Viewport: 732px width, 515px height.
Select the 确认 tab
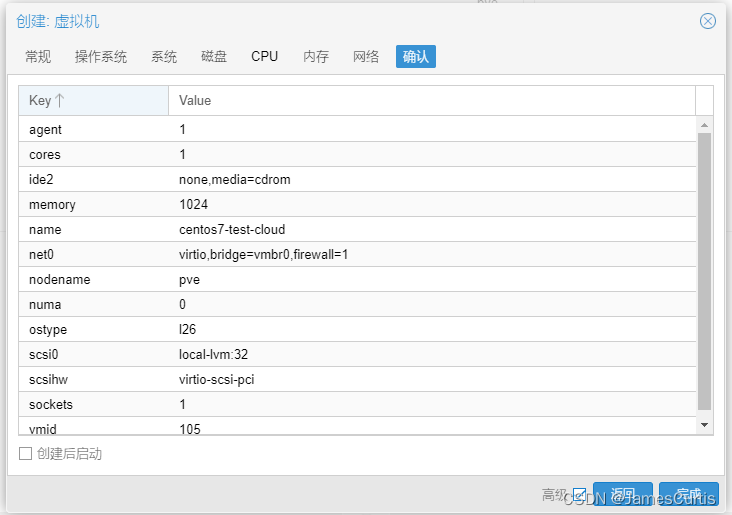click(x=416, y=56)
